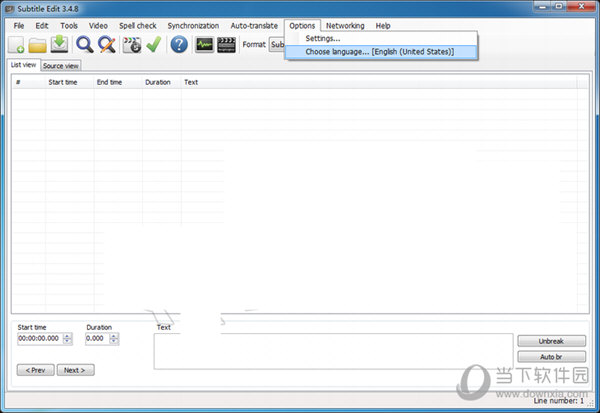Click the Duration value field
This screenshot has width=600, height=413.
[97, 338]
